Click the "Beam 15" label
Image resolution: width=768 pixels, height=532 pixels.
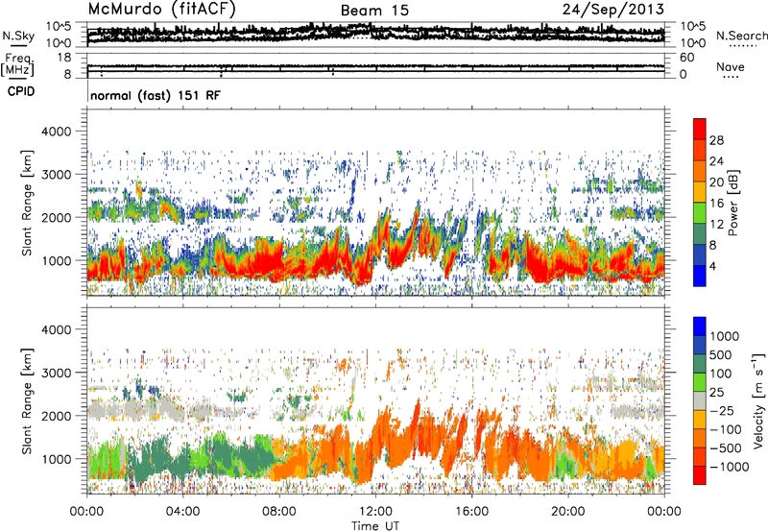pos(374,11)
